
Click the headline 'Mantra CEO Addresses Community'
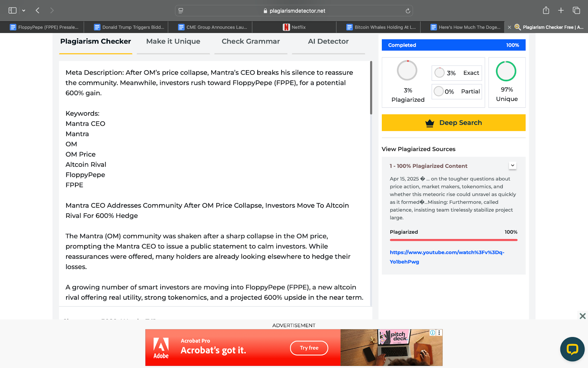click(x=207, y=210)
